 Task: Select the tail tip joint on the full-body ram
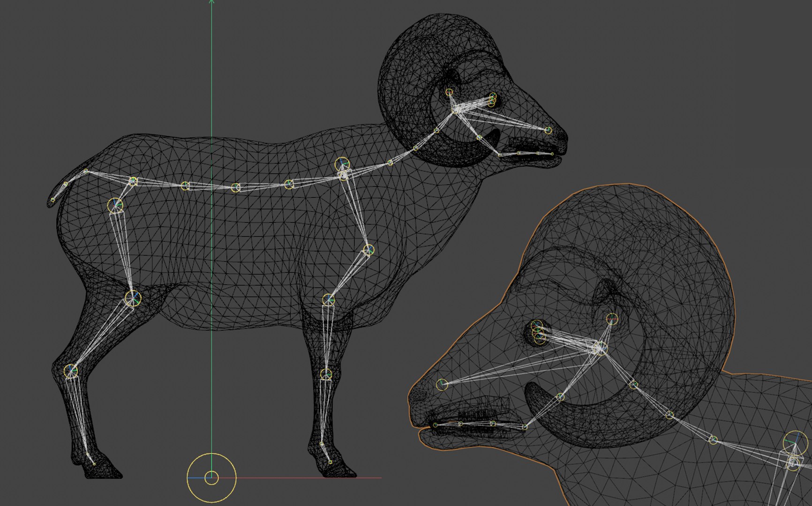pyautogui.click(x=53, y=200)
